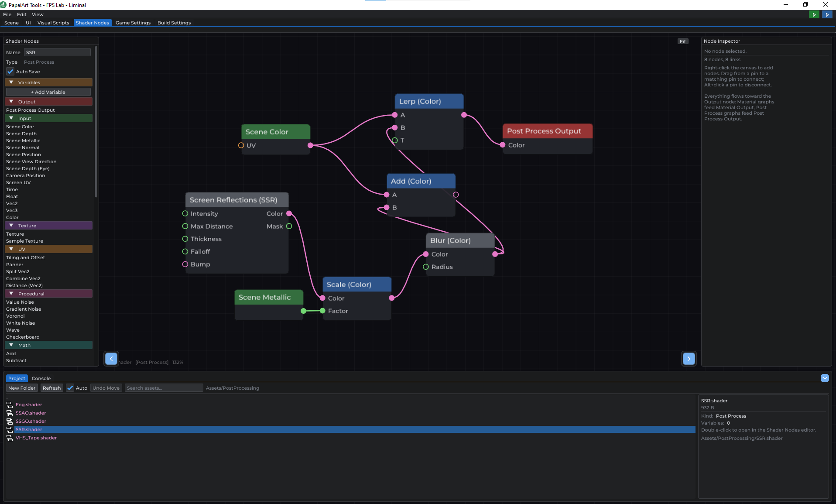Click the SSGO.shader file icon
This screenshot has width=836, height=504.
pos(10,421)
